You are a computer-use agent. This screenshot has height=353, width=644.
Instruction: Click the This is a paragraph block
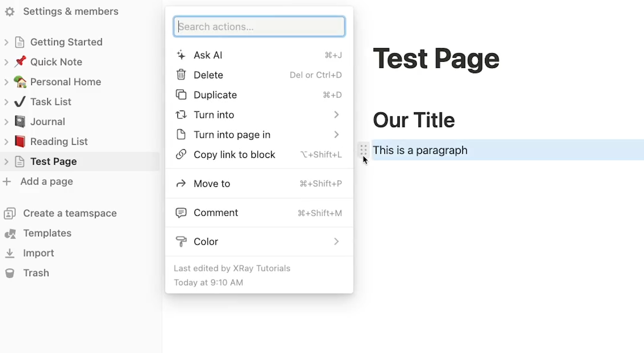(x=508, y=150)
